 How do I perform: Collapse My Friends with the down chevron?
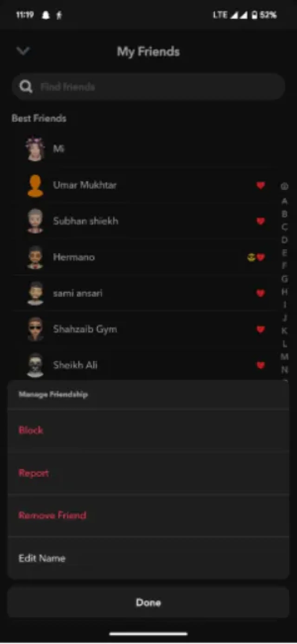point(23,51)
